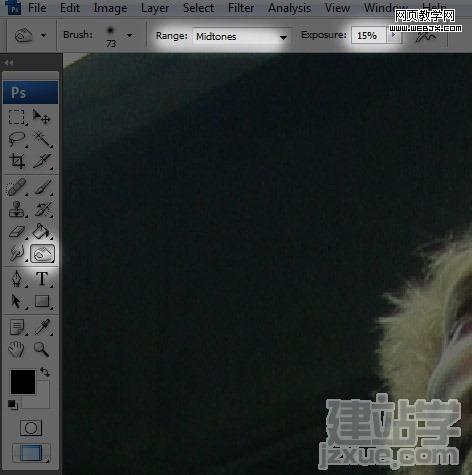Select the Lasso tool
Image resolution: width=472 pixels, height=475 pixels.
(17, 139)
